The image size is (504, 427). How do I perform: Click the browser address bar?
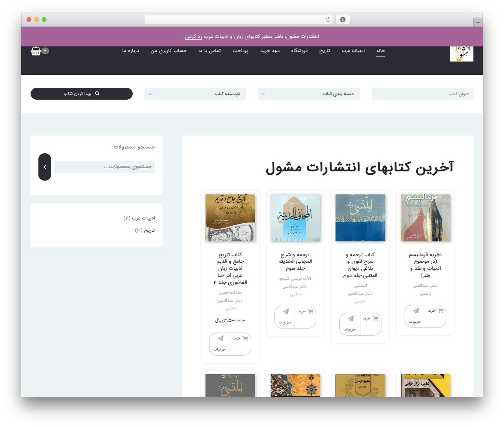point(239,20)
